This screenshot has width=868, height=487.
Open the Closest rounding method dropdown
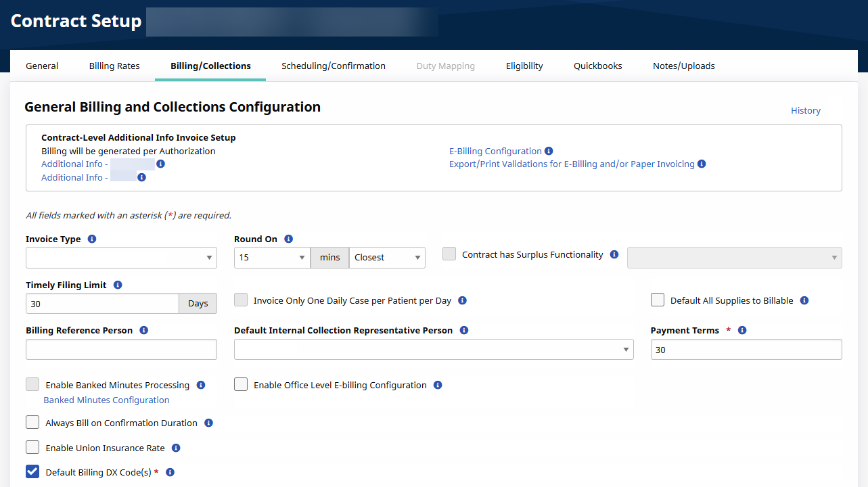coord(386,258)
